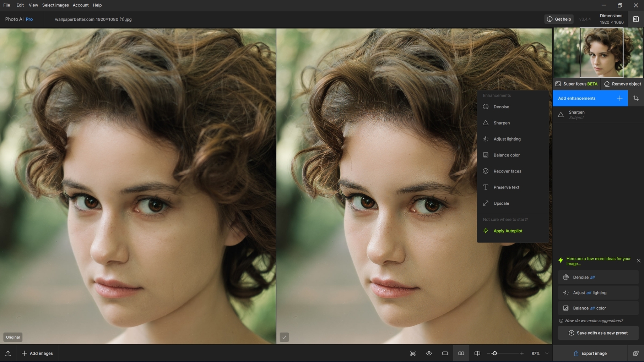
Task: Click the upload icon at bottom left
Action: (x=8, y=353)
